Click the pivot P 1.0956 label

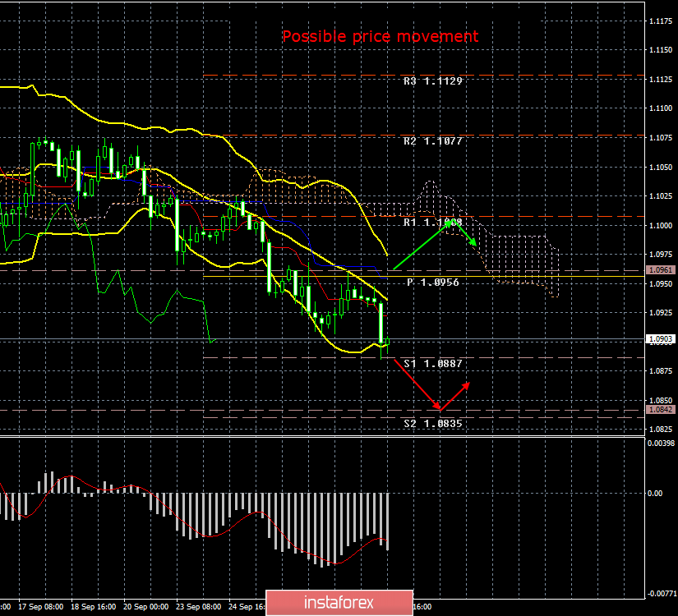click(433, 283)
